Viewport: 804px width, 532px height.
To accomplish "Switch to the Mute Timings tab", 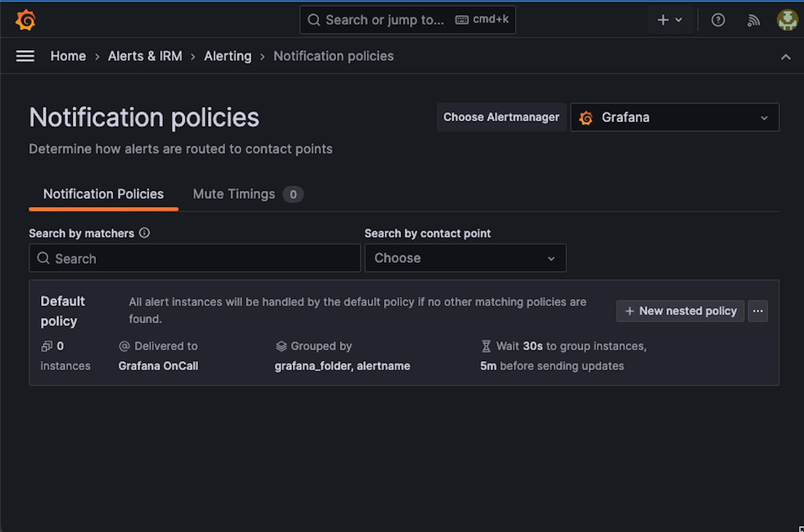I will [248, 194].
